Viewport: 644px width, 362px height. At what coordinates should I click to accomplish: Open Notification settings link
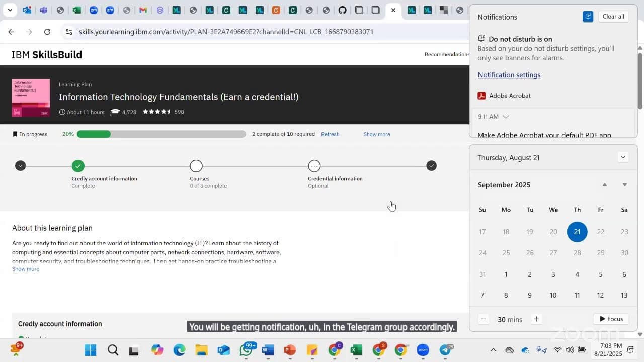click(x=509, y=75)
